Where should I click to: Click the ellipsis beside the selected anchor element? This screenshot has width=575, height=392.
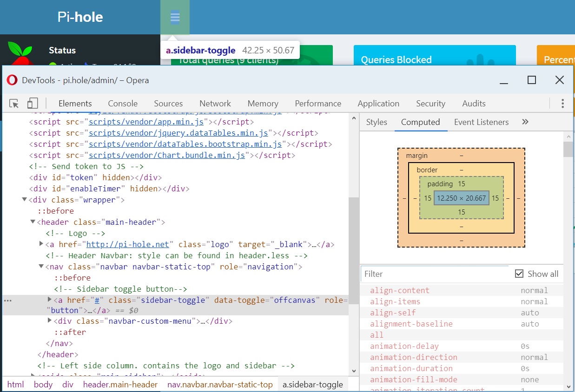[x=7, y=300]
